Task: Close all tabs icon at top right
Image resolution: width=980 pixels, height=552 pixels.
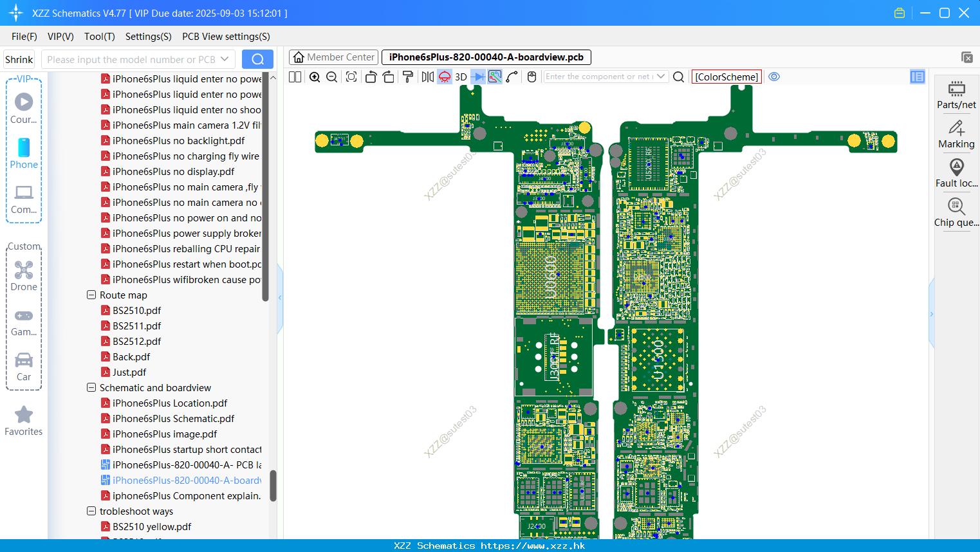Action: click(967, 57)
